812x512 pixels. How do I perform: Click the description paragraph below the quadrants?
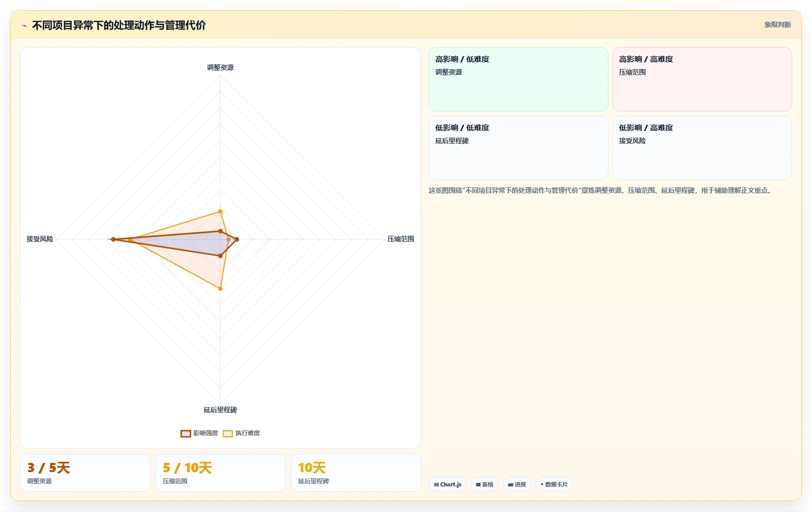(x=601, y=190)
